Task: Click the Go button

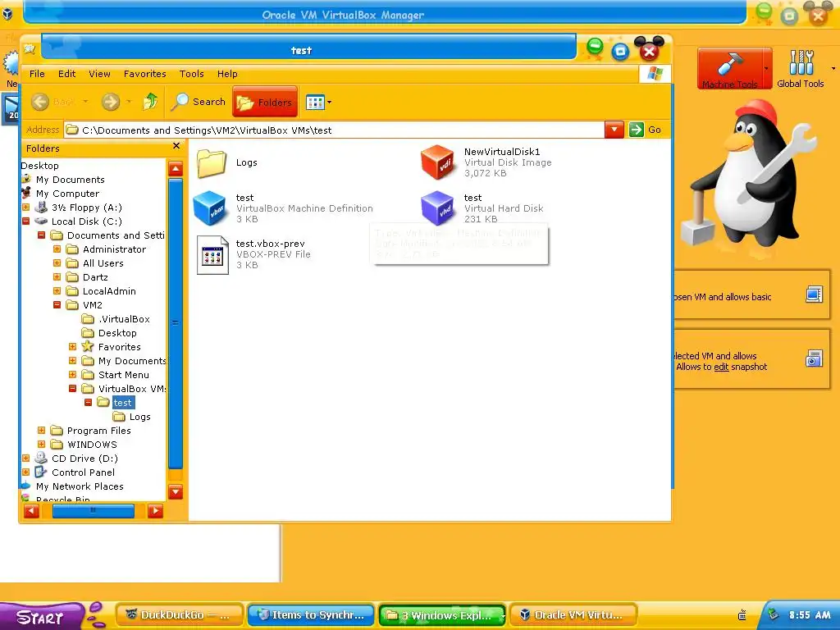Action: pyautogui.click(x=646, y=130)
